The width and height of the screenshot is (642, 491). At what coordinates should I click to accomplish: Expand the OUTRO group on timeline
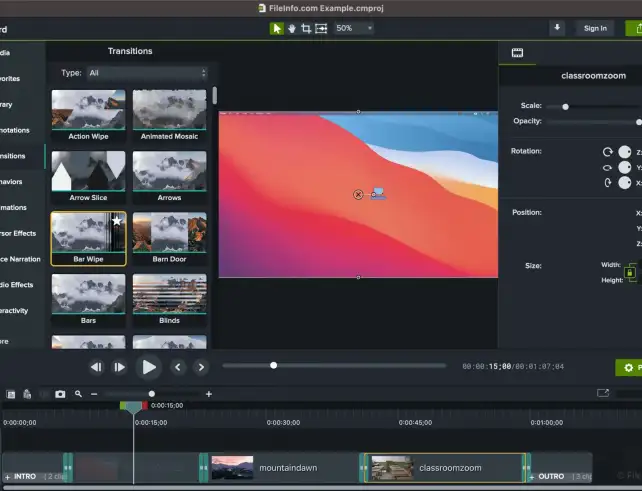coord(532,477)
